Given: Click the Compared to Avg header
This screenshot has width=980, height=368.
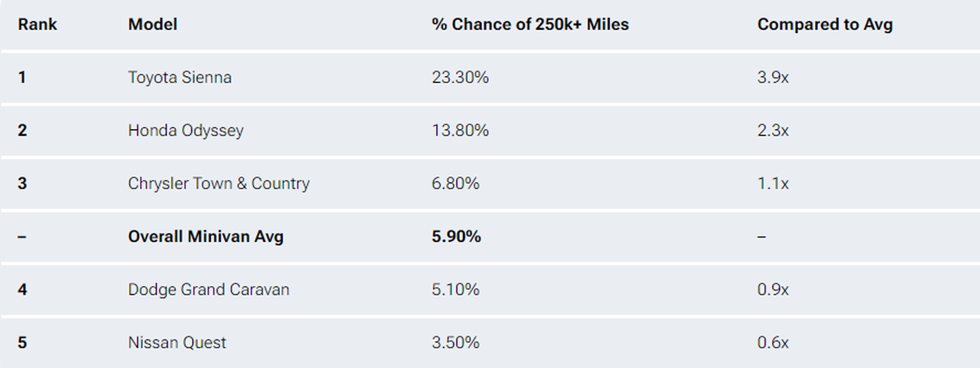Looking at the screenshot, I should (825, 25).
